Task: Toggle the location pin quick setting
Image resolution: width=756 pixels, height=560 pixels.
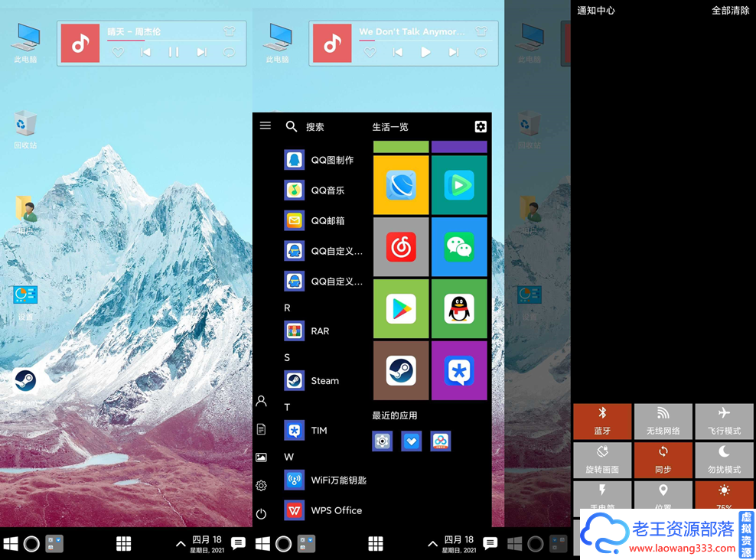Action: 663,495
